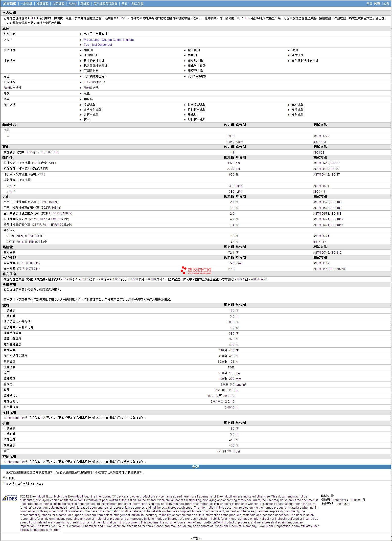Click the ASTM D746, ISO 812 method
Viewport: 392px width, 541px height.
tap(327, 253)
